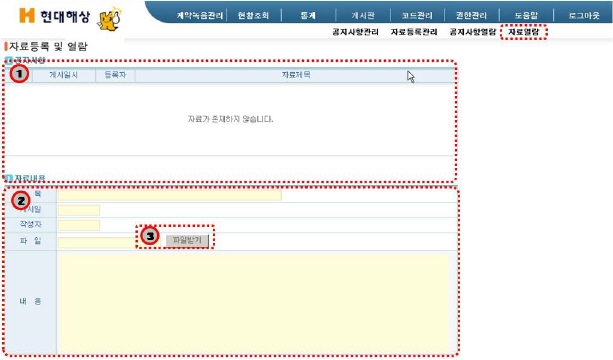Click the 등록자 column header
Image resolution: width=613 pixels, height=360 pixels.
(x=115, y=75)
